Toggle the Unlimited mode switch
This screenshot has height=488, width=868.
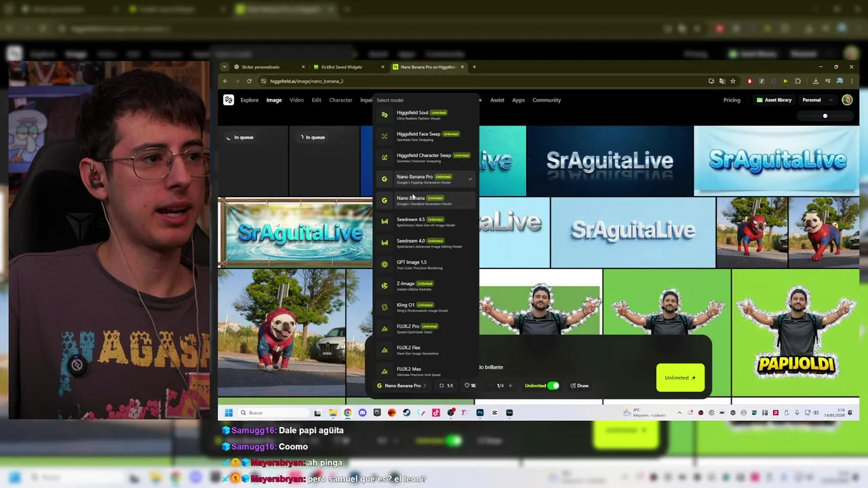(x=553, y=386)
